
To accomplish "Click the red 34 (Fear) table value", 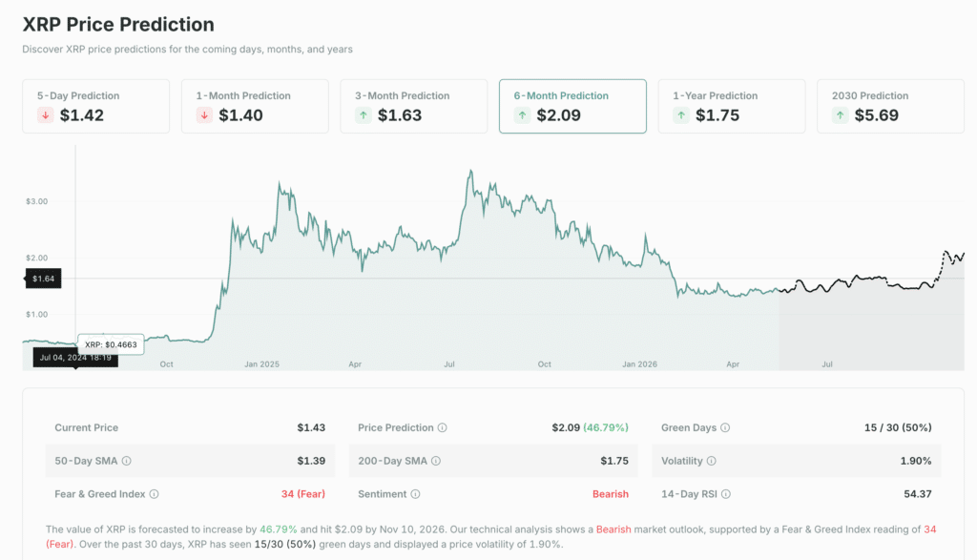I will 302,494.
